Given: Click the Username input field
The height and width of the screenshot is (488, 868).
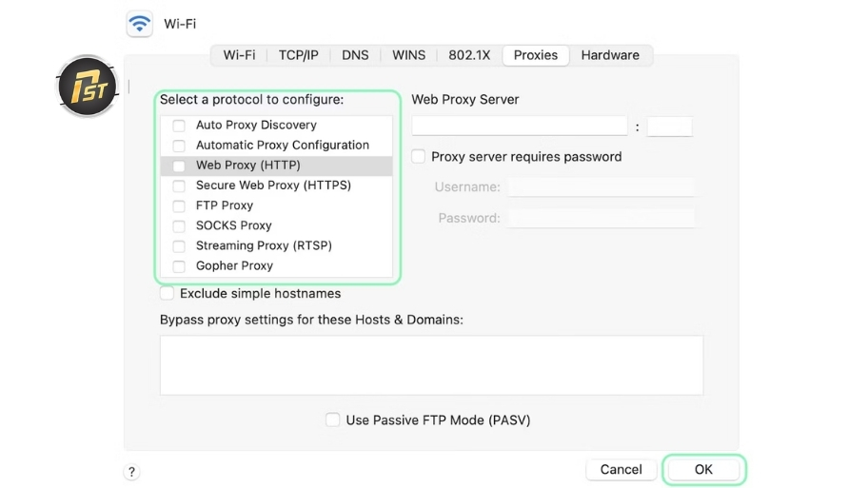Looking at the screenshot, I should 601,187.
